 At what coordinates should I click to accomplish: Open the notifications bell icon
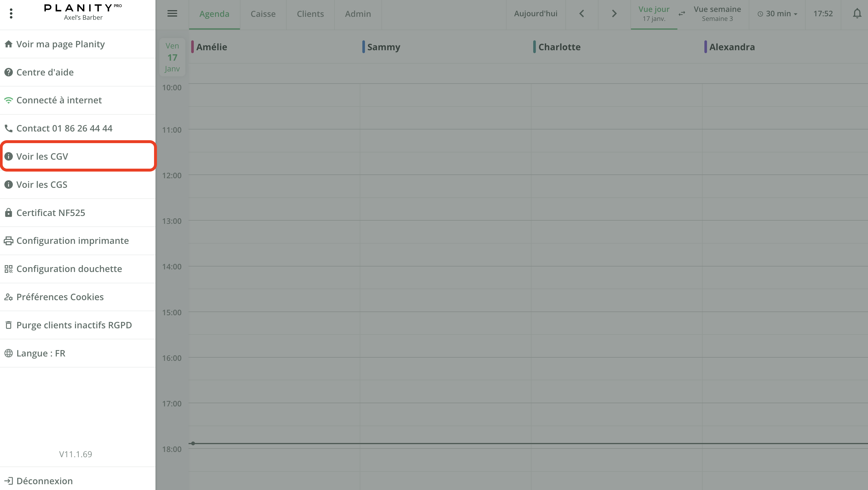857,13
